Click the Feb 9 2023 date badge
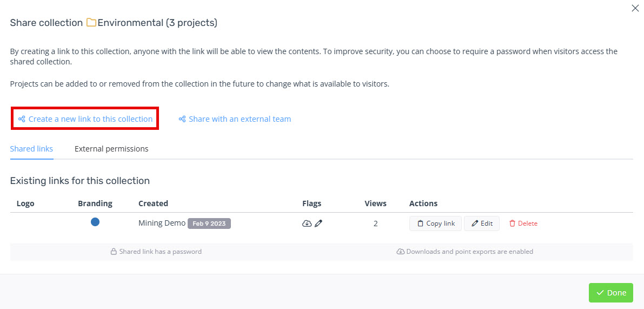This screenshot has width=644, height=309. 209,223
